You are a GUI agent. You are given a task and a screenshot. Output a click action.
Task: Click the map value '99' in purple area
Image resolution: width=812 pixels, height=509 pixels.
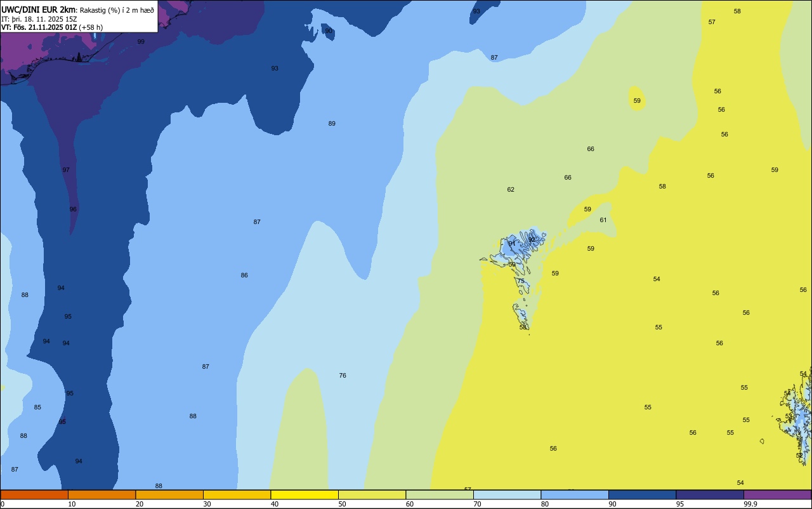tap(141, 42)
